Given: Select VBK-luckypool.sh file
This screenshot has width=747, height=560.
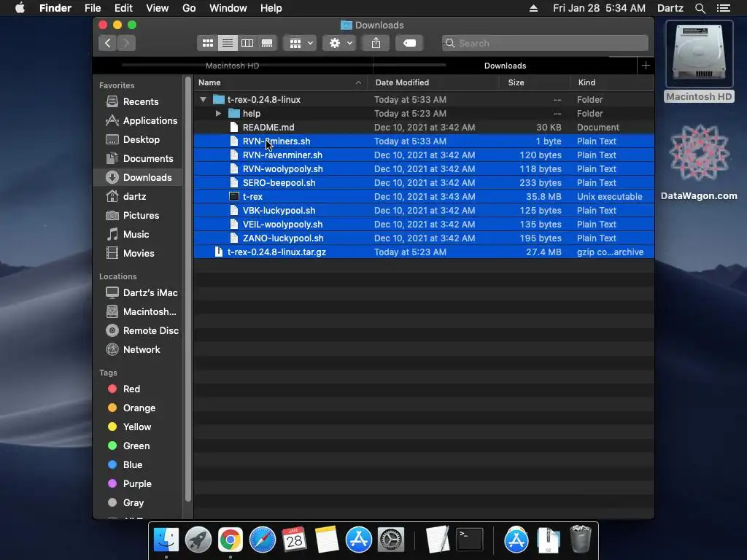Looking at the screenshot, I should 424,210.
